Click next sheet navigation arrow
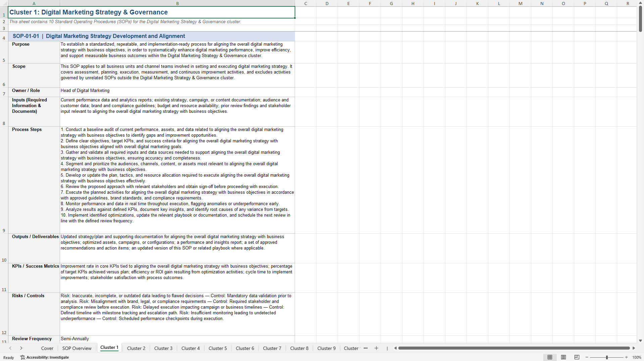The height and width of the screenshot is (361, 644). [21, 348]
